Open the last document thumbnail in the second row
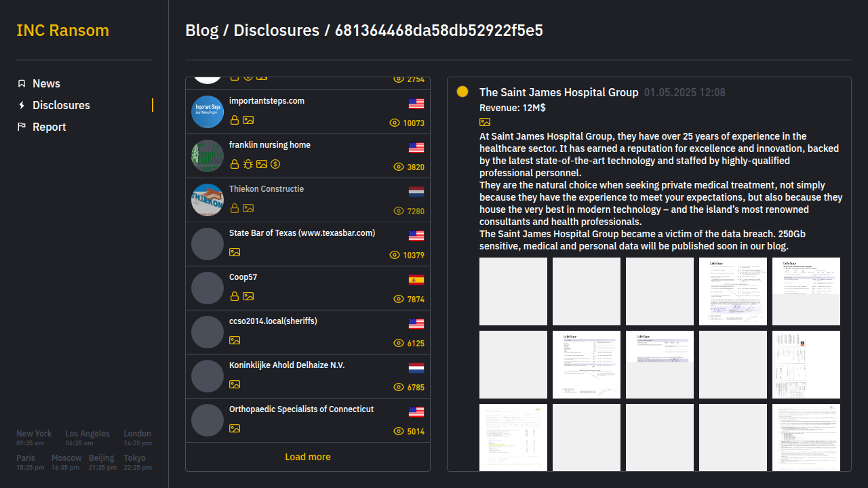The height and width of the screenshot is (488, 868). (x=806, y=365)
